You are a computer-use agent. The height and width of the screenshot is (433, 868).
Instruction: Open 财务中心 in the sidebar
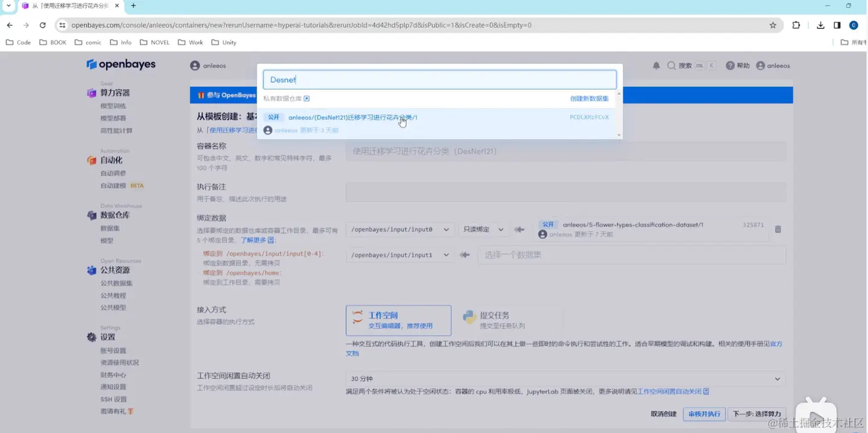pyautogui.click(x=113, y=375)
